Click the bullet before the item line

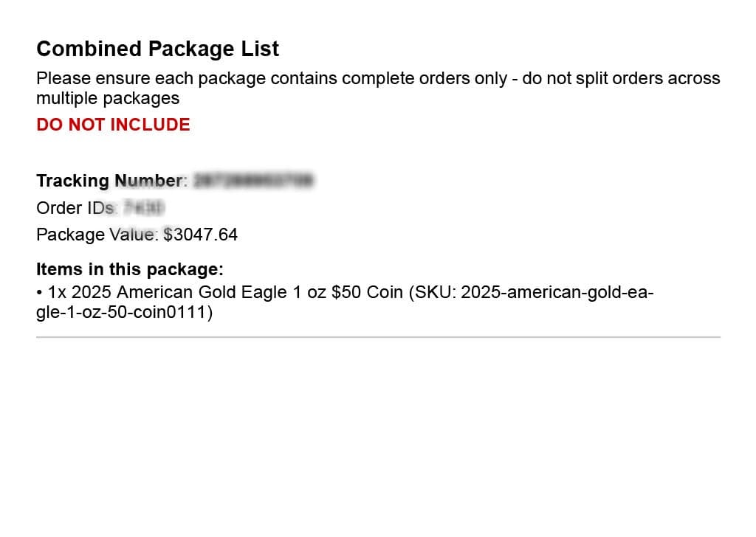39,292
